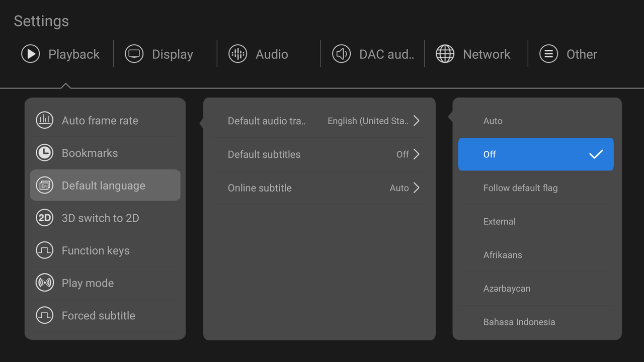Screen dimensions: 644x362
Task: Expand the Online subtitle chevron
Action: click(417, 188)
